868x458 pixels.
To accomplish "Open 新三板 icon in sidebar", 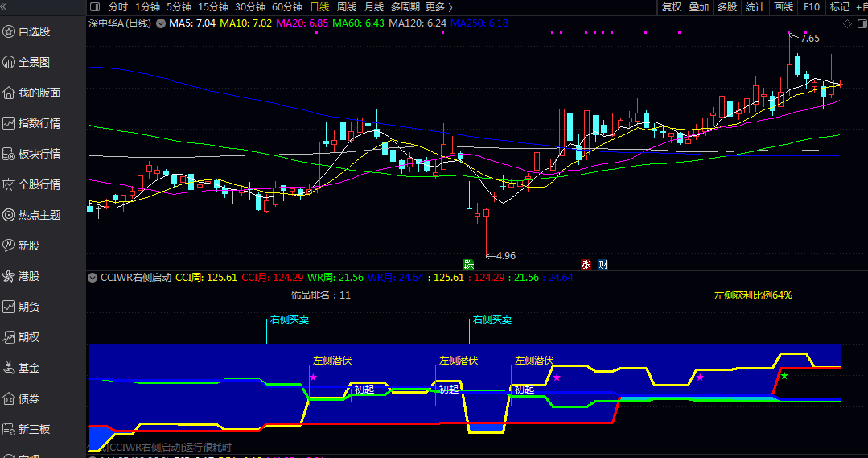I will coord(9,429).
